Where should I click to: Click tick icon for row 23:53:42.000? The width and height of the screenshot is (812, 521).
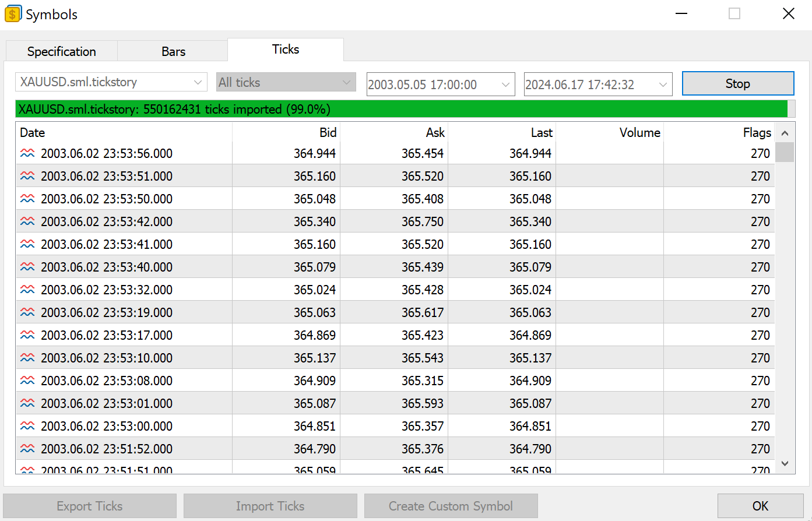tap(27, 221)
